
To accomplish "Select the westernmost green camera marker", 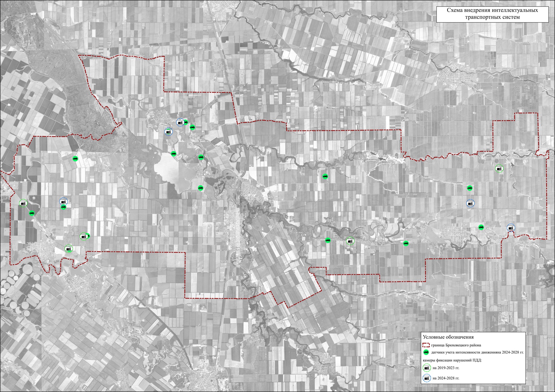I will [x=23, y=203].
